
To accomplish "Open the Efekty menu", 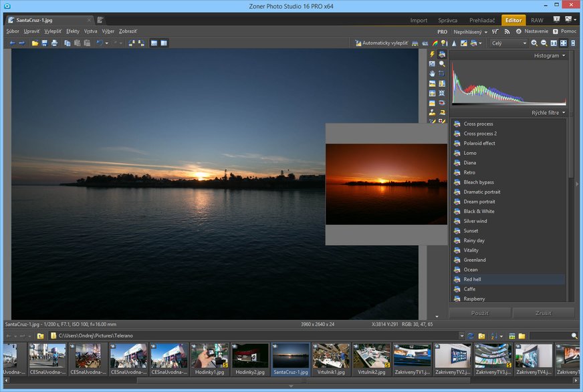I will pos(72,31).
